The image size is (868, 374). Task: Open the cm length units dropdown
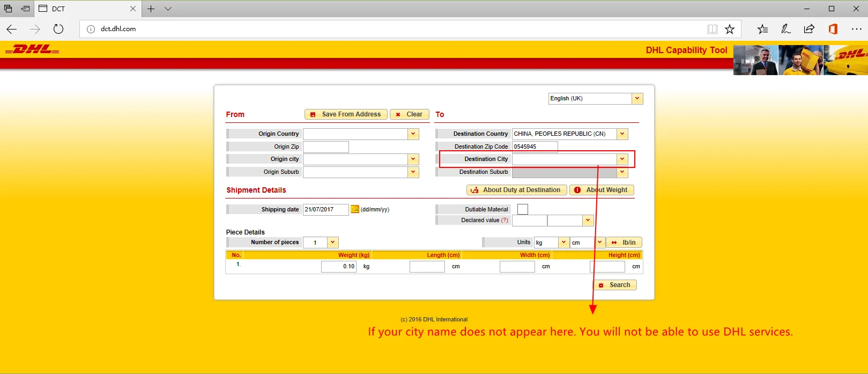[x=600, y=243]
